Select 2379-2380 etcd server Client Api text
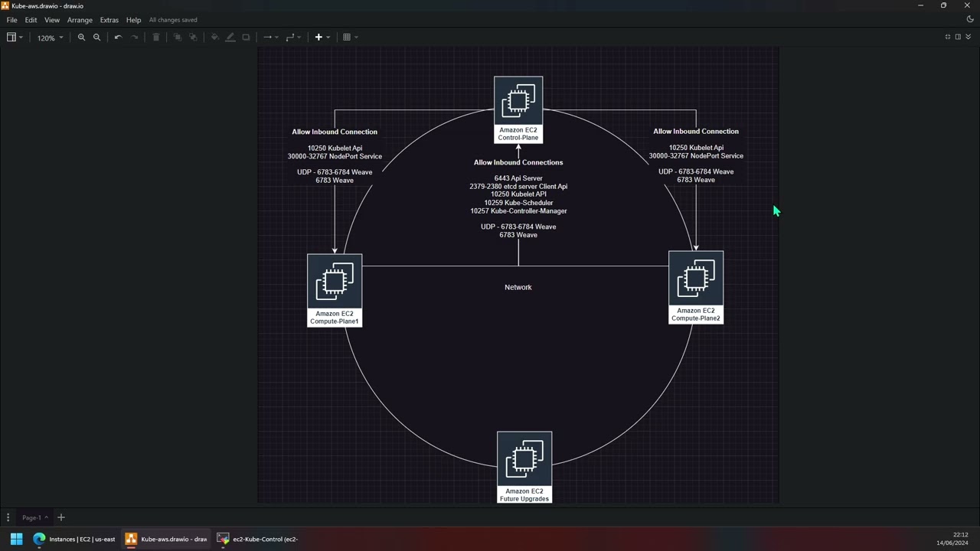The height and width of the screenshot is (551, 980). point(518,187)
